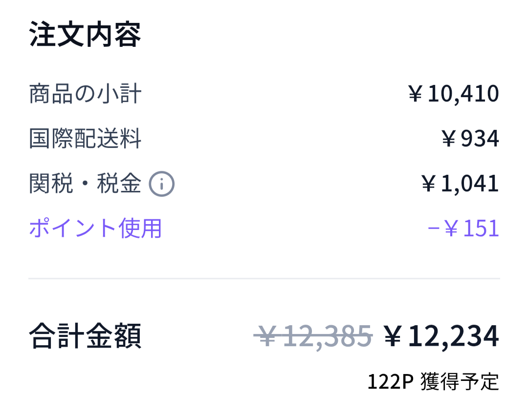Screen dimensions: 528x420
Task: Select the 注文内容 heading
Action: 85,35
